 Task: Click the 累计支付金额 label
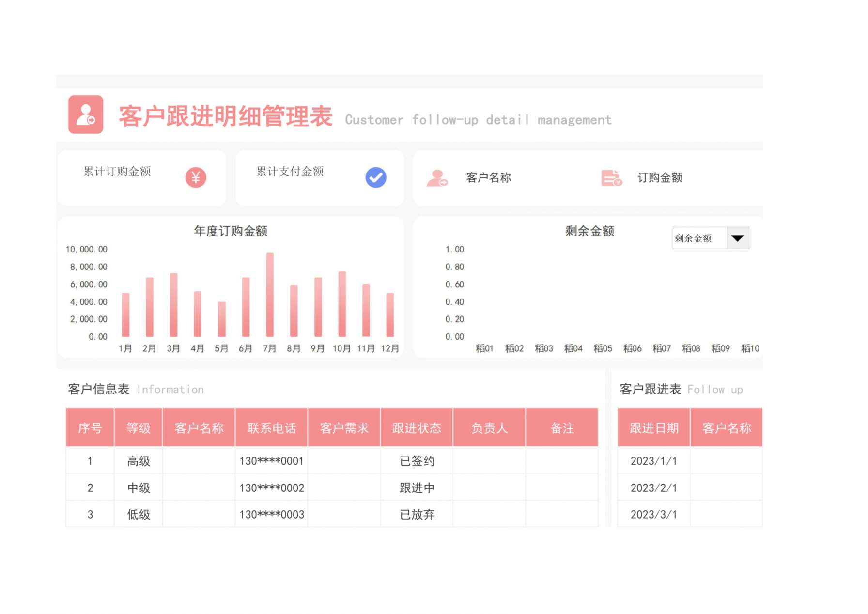[x=290, y=171]
